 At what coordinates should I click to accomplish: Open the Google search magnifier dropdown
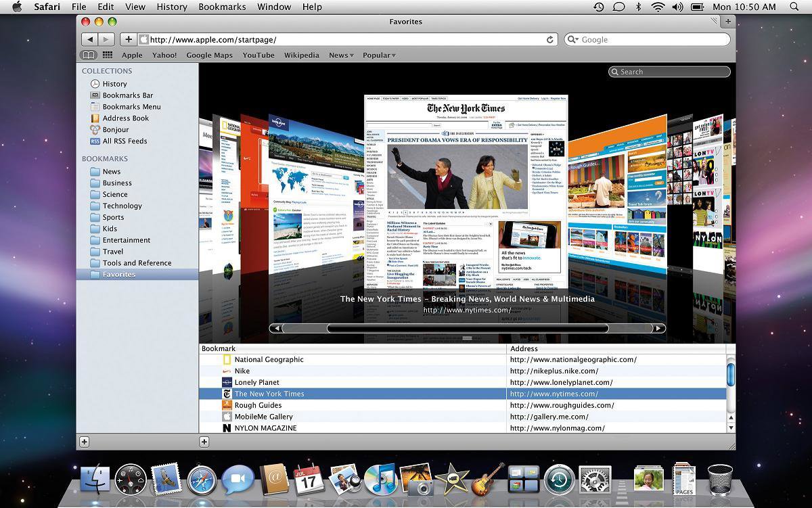[x=573, y=39]
